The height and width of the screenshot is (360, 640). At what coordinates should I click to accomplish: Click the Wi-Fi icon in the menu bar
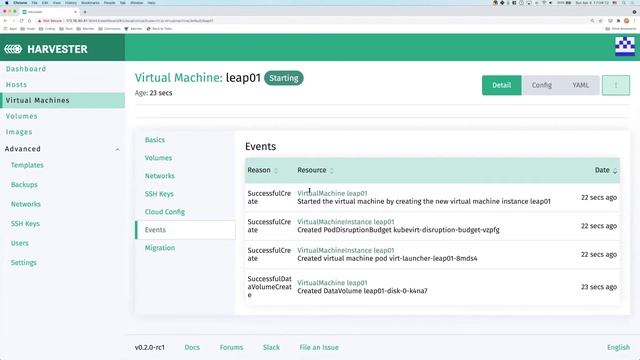[x=544, y=2]
